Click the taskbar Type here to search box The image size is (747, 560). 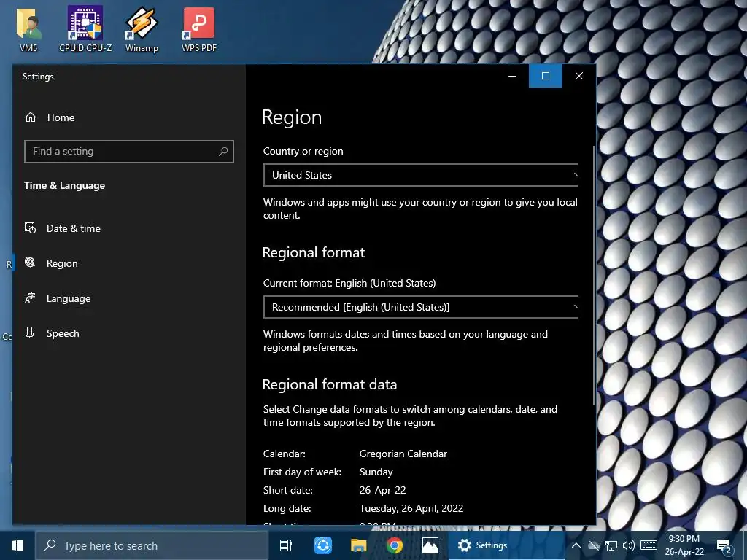click(x=152, y=545)
